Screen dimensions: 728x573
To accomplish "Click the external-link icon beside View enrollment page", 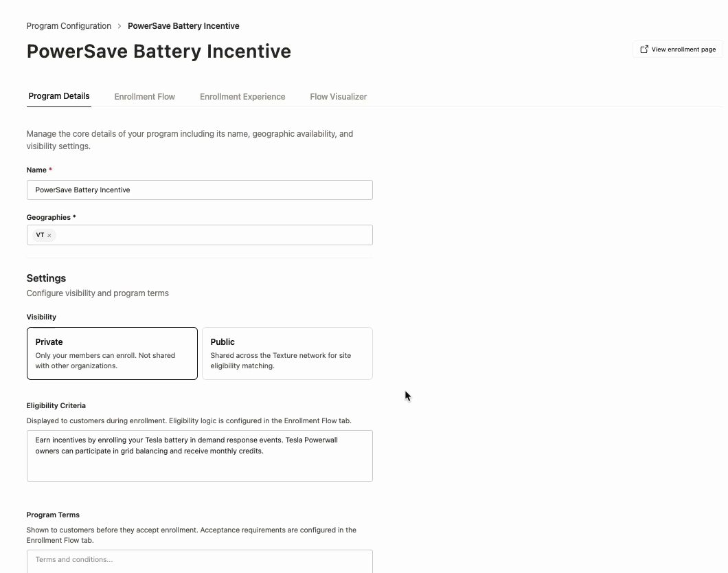I will point(644,49).
